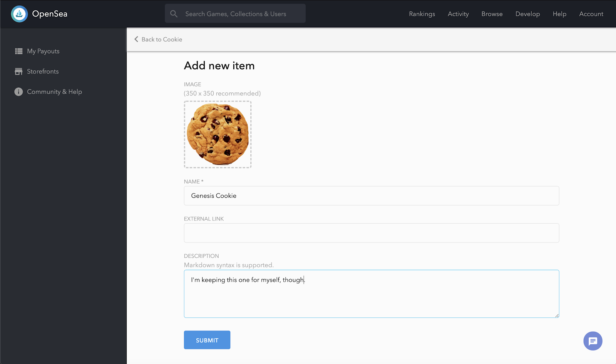Select the Storefronts store icon

[18, 71]
